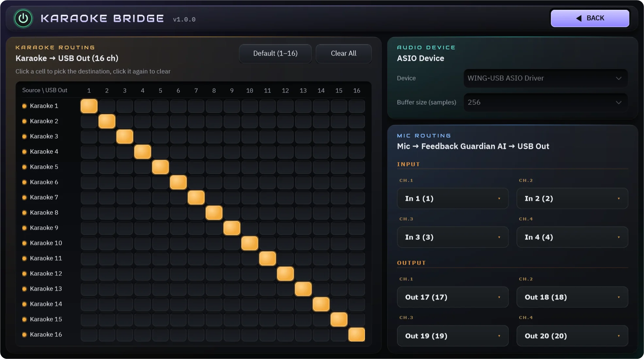The width and height of the screenshot is (644, 359).
Task: Clear all karaoke routing
Action: 343,54
